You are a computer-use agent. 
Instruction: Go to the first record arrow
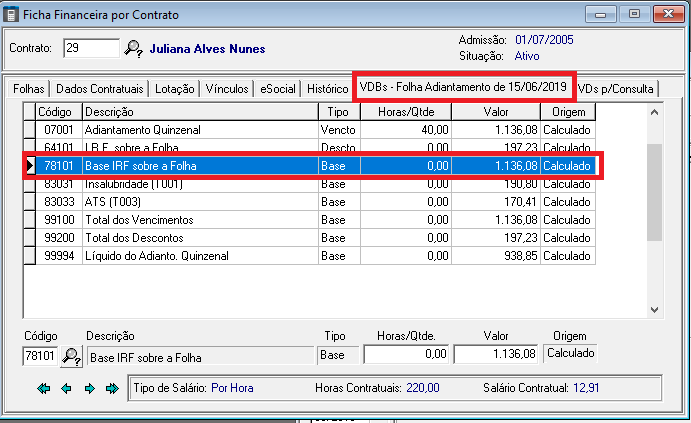coord(44,388)
